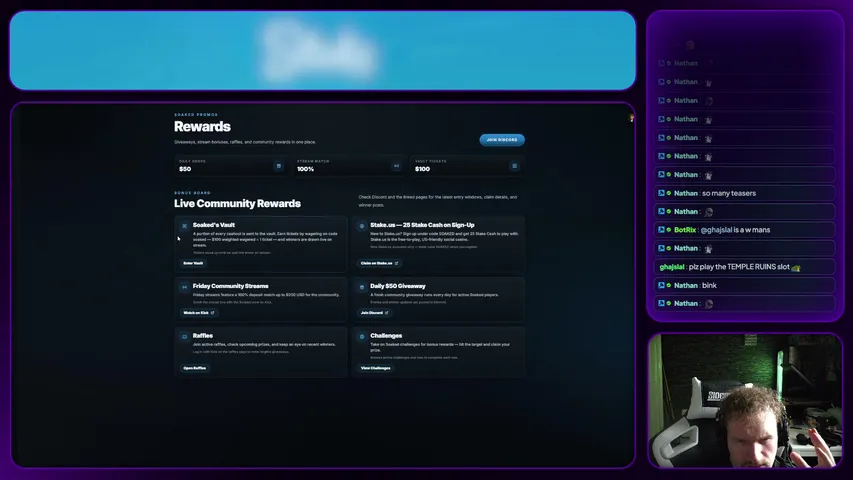This screenshot has width=853, height=480.
Task: Click the Live Community Rewards heading
Action: tap(237, 204)
